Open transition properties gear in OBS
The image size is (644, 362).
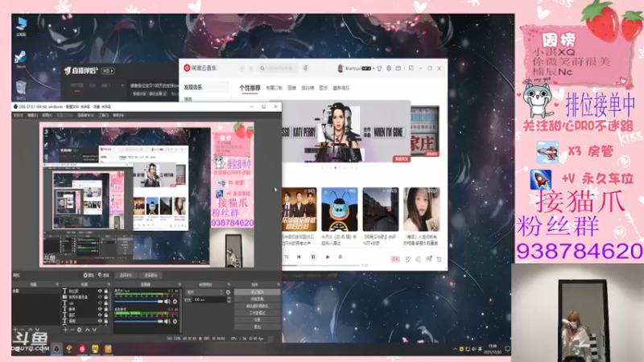[x=229, y=293]
